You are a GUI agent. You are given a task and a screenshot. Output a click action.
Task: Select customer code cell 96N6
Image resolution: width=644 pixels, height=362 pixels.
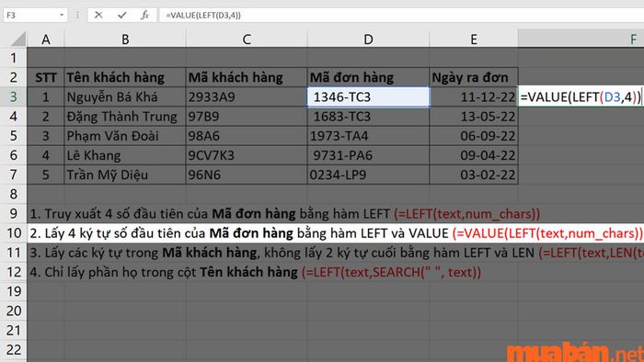point(247,175)
